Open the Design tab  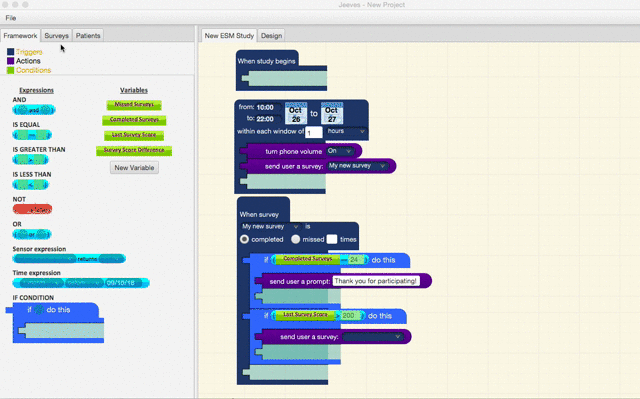[271, 35]
